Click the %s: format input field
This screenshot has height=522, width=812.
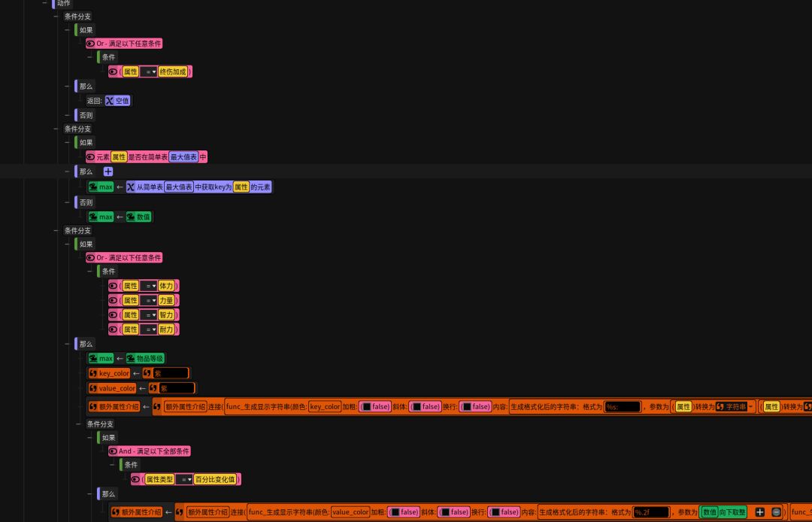[623, 407]
